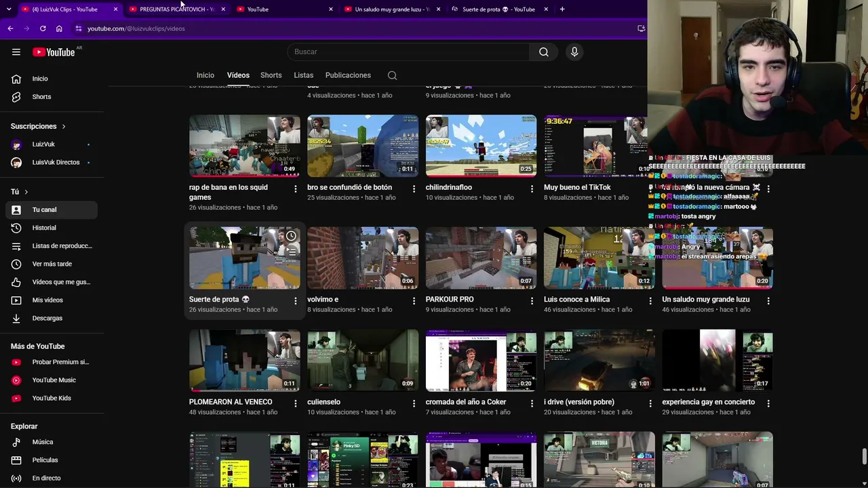Open the browser home page button

tap(59, 28)
